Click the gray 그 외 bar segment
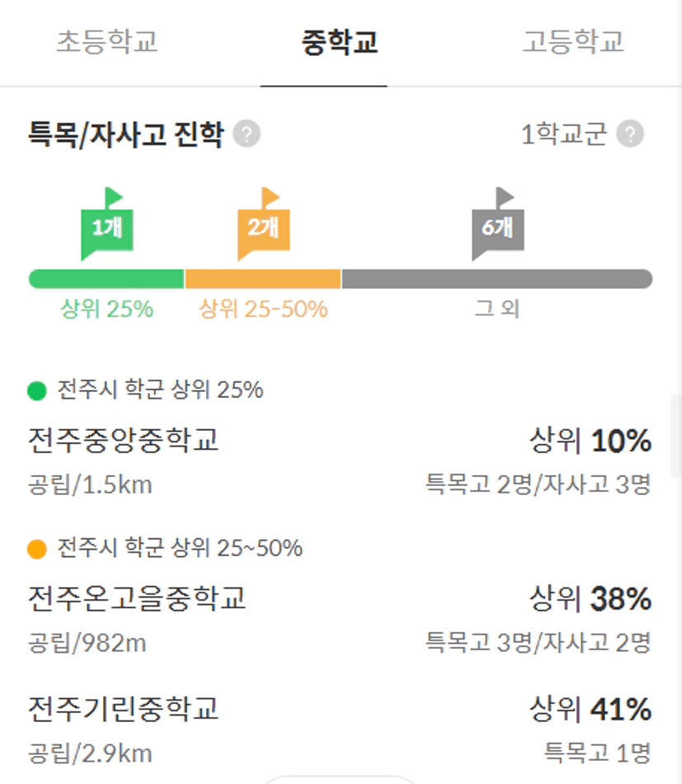 point(497,279)
